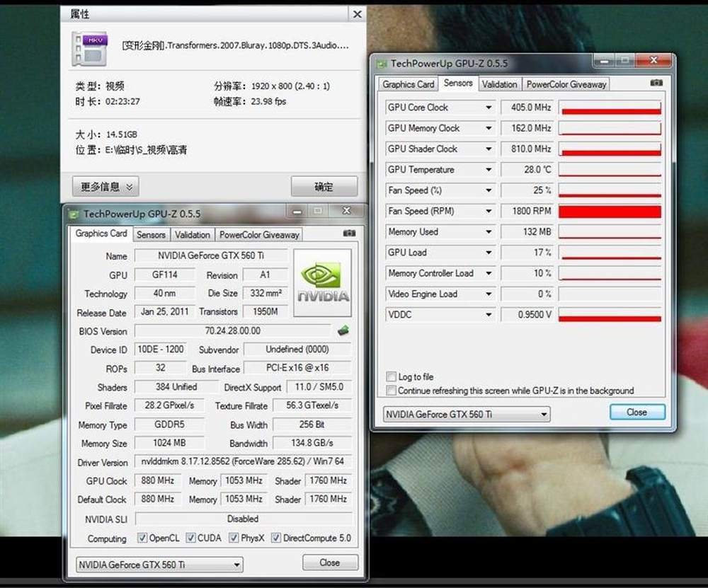Screen dimensions: 708x588
Task: Expand 更多信息 more info in properties dialog
Action: point(105,186)
